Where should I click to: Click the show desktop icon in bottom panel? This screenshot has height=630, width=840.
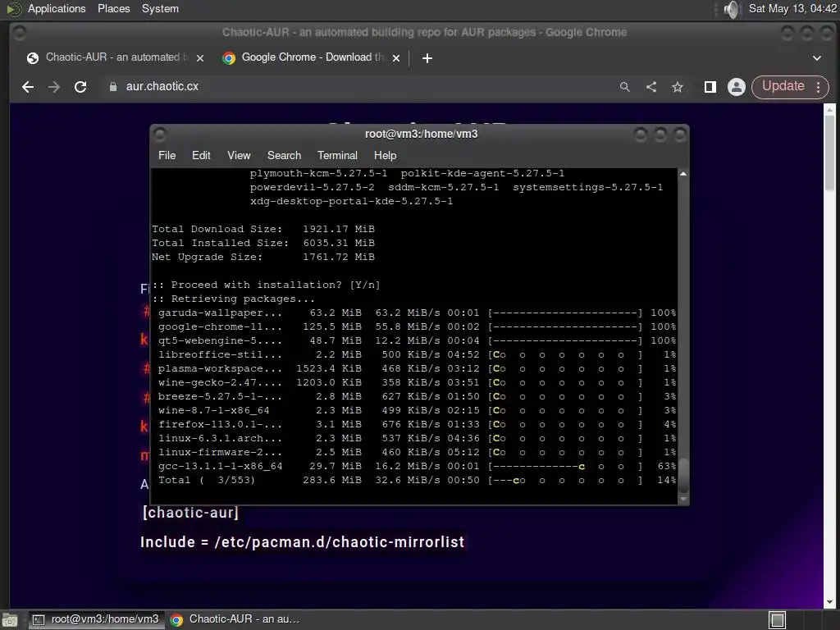tap(10, 620)
